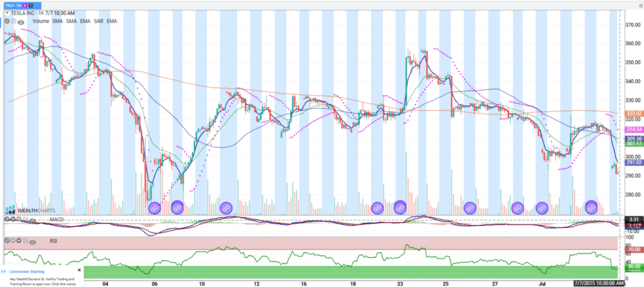Click the 7/7/2025 10:30:00 AM crosshair time label
Viewport: 644px width, 287px height.
point(599,283)
